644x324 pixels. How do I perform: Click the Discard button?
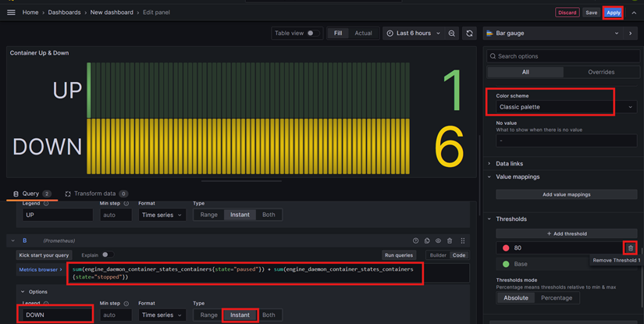(x=568, y=12)
